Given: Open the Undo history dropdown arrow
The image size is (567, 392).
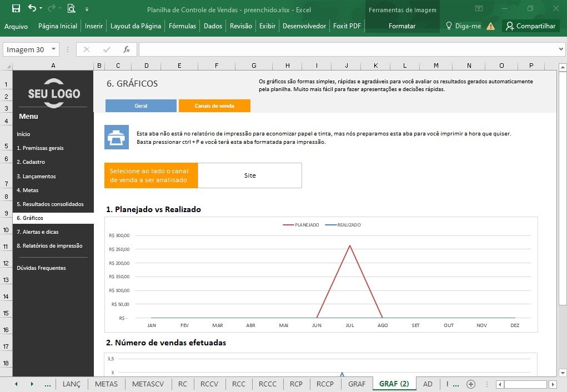Looking at the screenshot, I should [41, 8].
